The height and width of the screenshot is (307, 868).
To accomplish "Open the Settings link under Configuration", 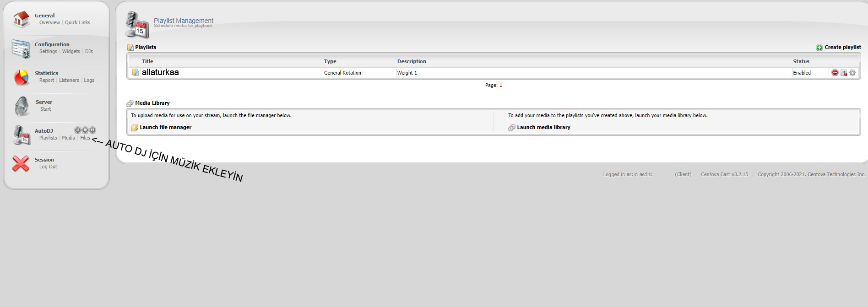I will pyautogui.click(x=48, y=51).
